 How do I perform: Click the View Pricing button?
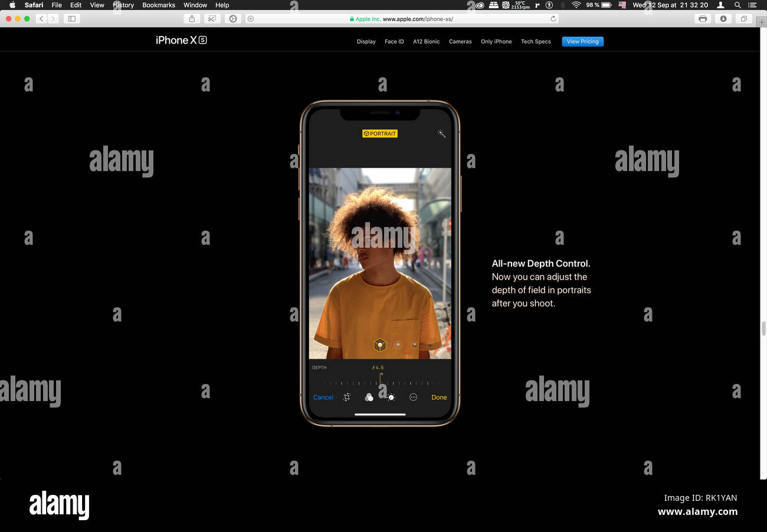pyautogui.click(x=582, y=41)
